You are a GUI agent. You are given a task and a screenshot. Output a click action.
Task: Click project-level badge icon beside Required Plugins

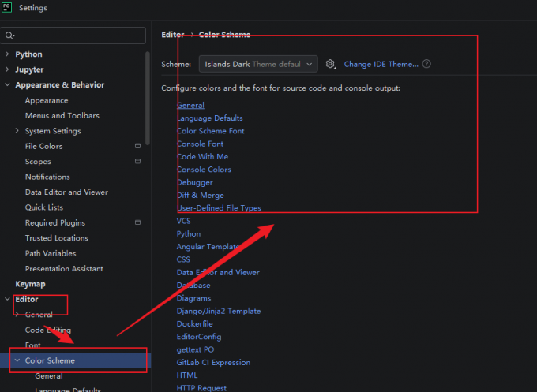[137, 222]
